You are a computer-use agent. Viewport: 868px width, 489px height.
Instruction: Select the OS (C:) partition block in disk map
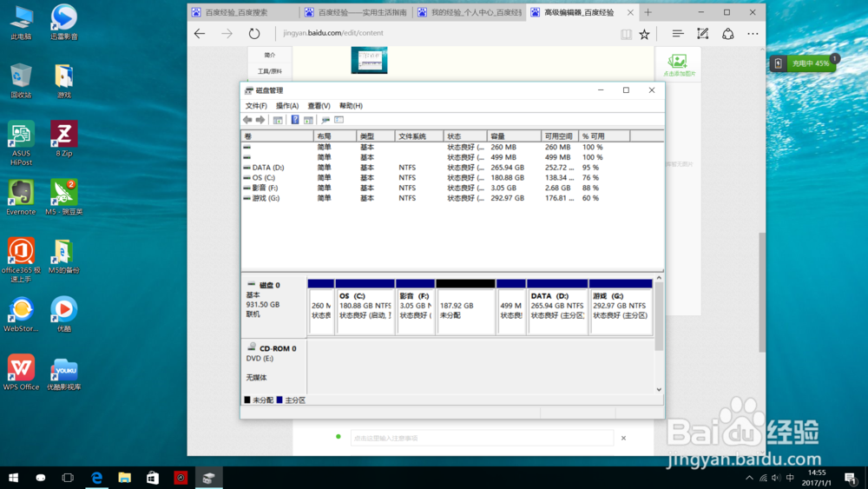(365, 307)
